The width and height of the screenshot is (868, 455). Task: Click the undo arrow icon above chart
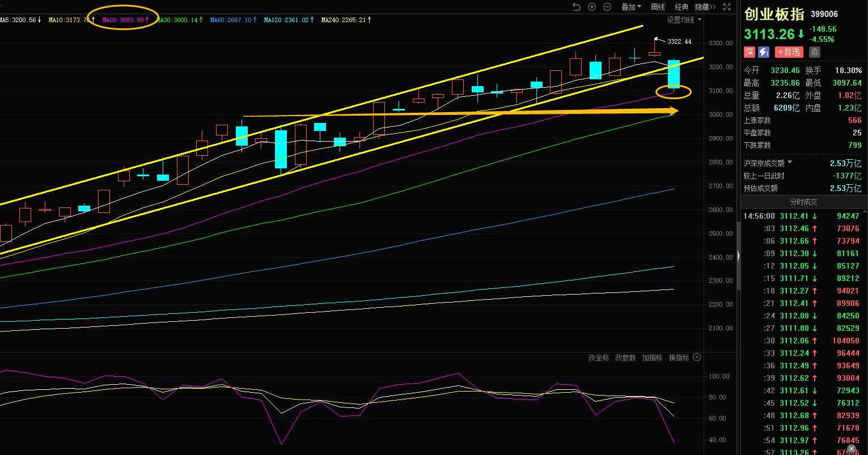tap(577, 7)
